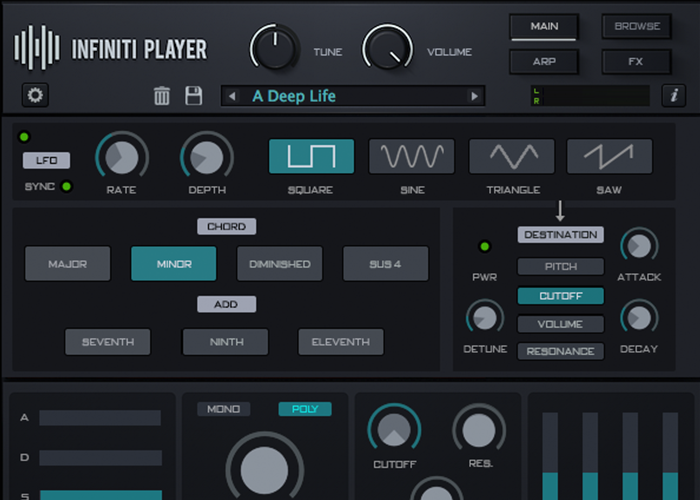Add the Seventh to the chord
The image size is (700, 500).
point(107,342)
